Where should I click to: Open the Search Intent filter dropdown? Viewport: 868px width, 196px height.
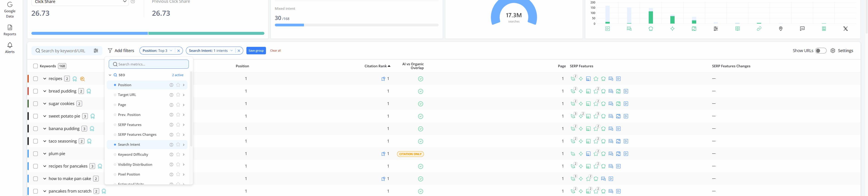(211, 50)
